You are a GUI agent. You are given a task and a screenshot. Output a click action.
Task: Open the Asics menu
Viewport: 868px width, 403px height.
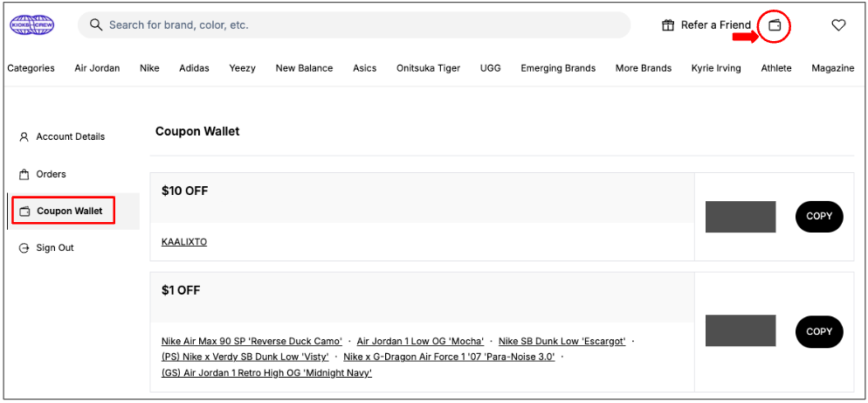[x=365, y=68]
